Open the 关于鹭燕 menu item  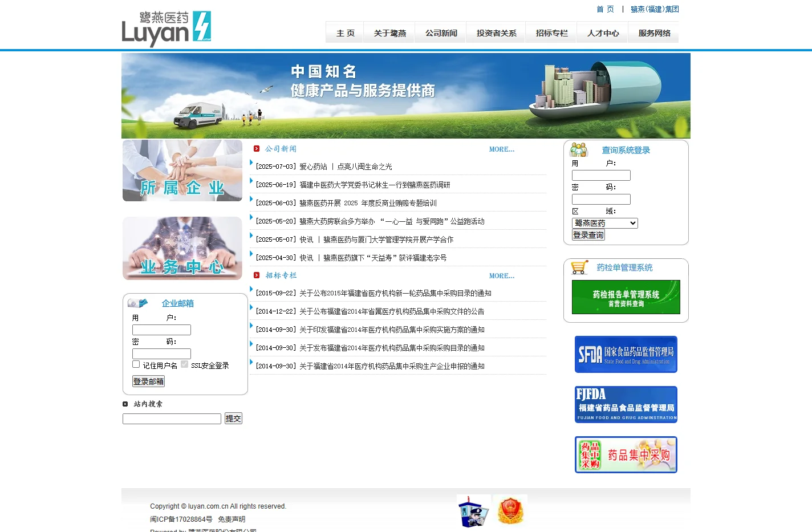(x=389, y=33)
